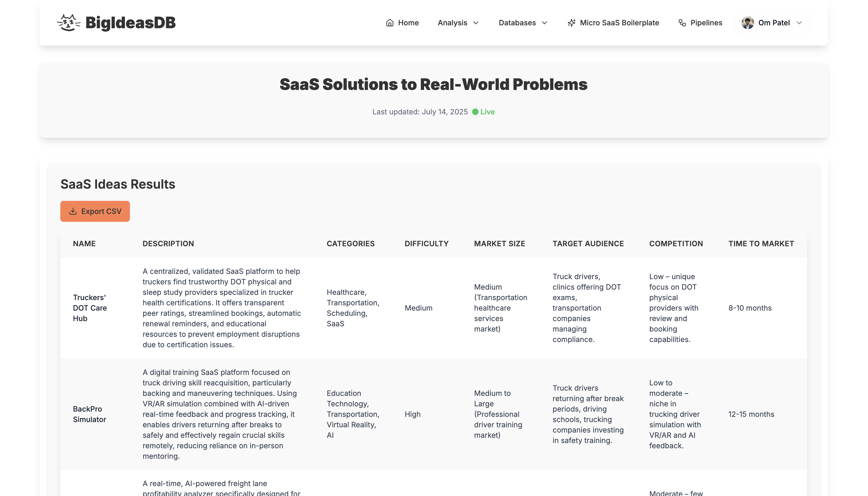Click competition cell Low to moderate
This screenshot has width=868, height=496.
point(675,414)
